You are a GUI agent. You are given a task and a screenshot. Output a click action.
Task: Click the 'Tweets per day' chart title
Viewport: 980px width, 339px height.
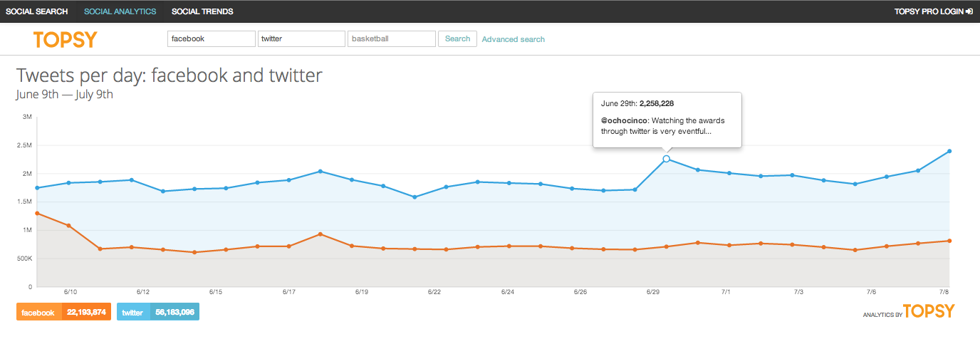(170, 75)
